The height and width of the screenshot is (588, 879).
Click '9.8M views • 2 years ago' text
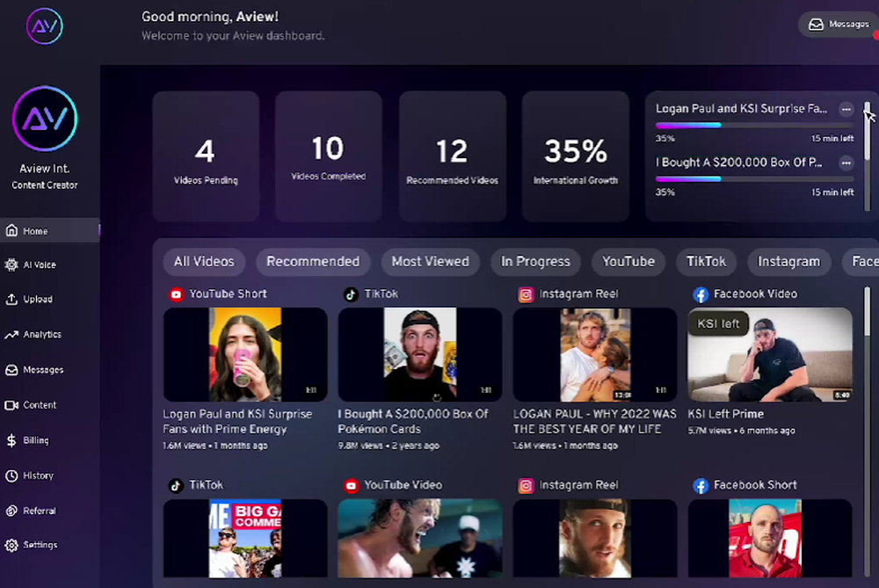[389, 446]
